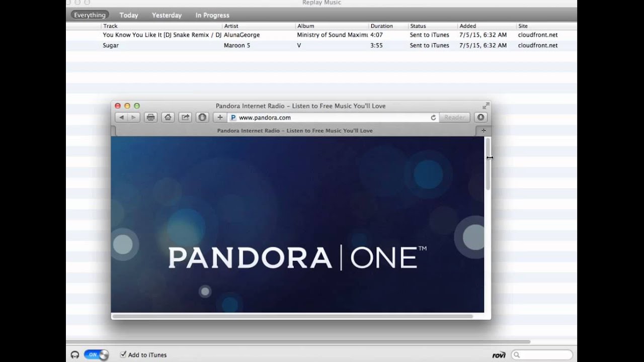Go back in the Safari window
Viewport: 644px width, 362px height.
click(121, 118)
